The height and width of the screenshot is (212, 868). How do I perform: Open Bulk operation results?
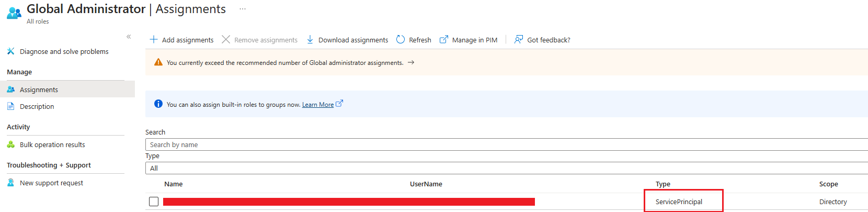pos(52,144)
